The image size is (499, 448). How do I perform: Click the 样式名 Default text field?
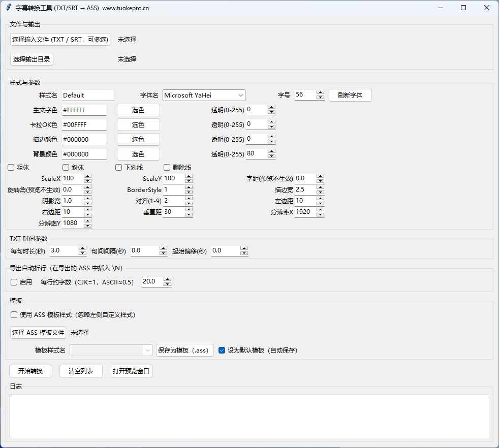[x=87, y=95]
